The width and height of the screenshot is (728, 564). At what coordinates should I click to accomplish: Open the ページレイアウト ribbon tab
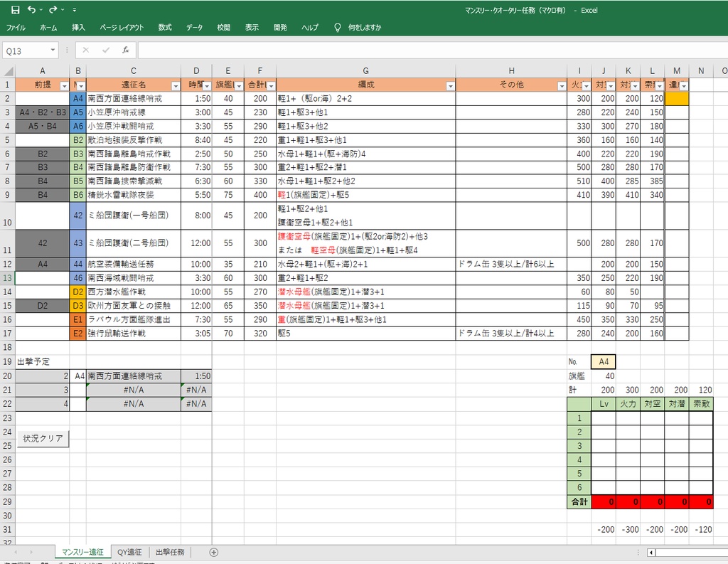coord(122,28)
